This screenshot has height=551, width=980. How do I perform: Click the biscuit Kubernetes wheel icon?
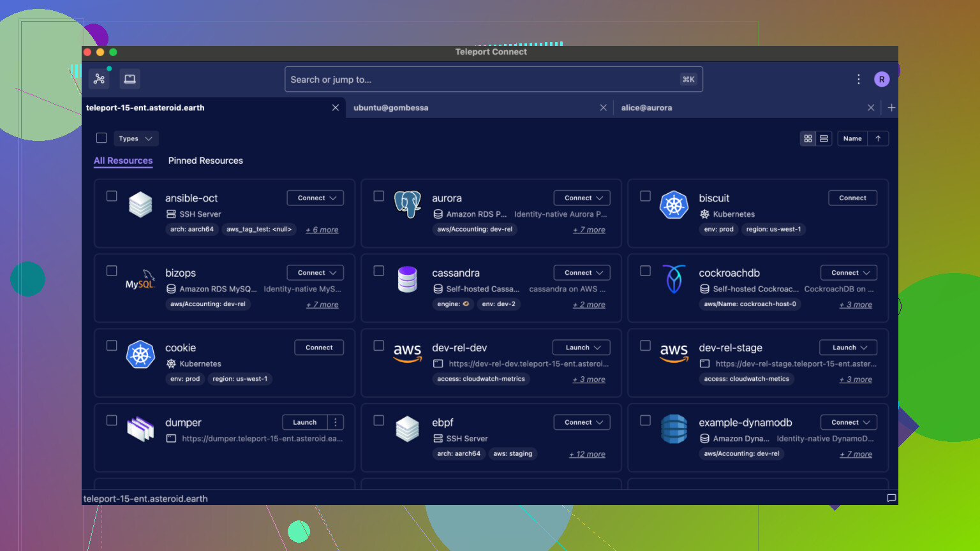point(674,205)
